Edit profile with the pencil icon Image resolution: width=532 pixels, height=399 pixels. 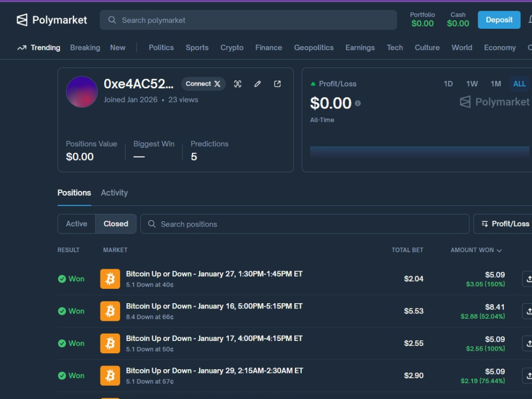(x=257, y=84)
